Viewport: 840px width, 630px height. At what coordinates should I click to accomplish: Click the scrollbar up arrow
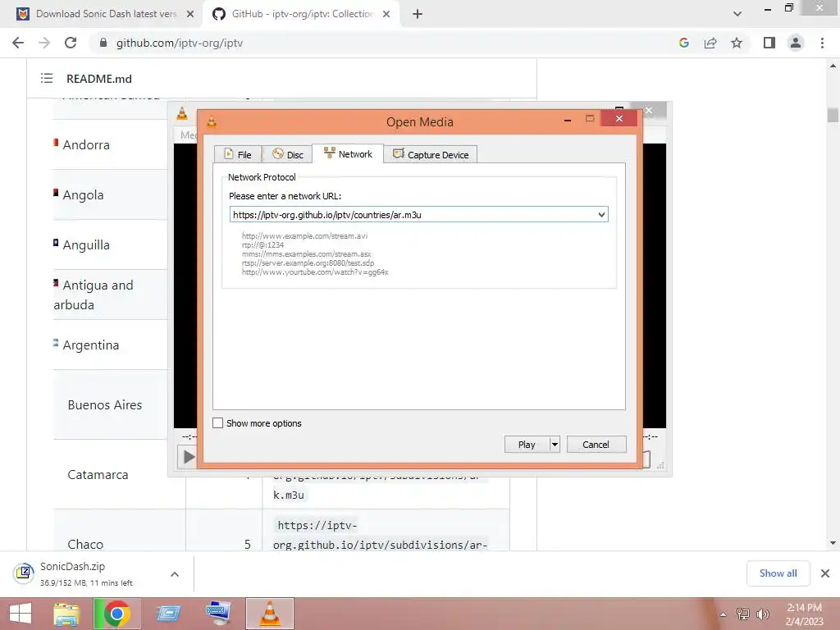coord(833,66)
